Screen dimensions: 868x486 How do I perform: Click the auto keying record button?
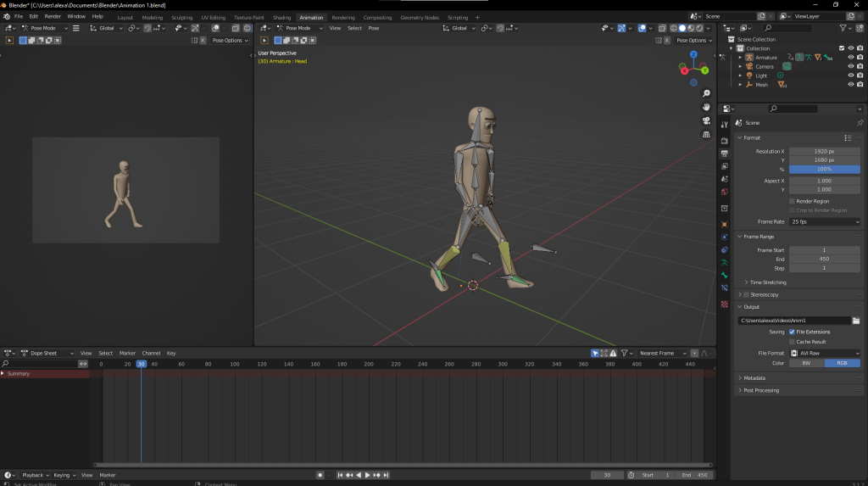click(x=320, y=475)
